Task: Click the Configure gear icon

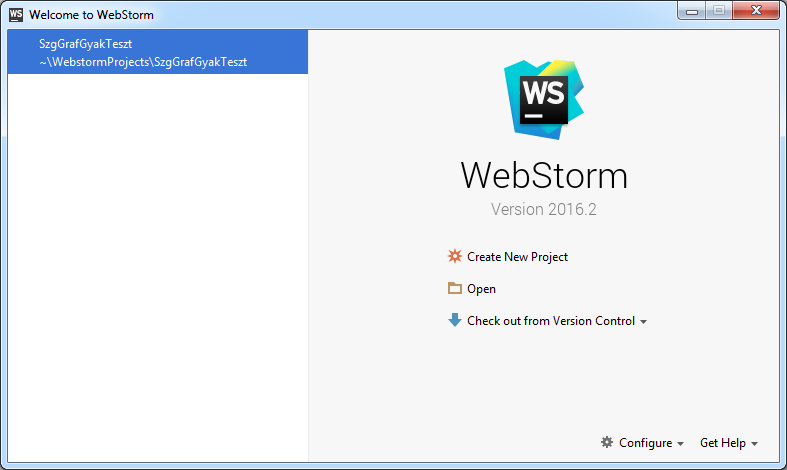Action: 607,442
